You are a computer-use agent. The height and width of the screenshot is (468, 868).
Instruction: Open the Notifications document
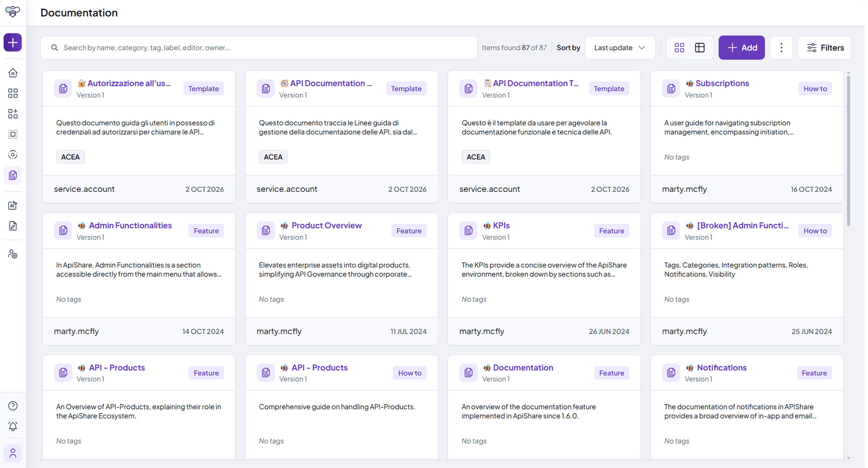pos(722,368)
